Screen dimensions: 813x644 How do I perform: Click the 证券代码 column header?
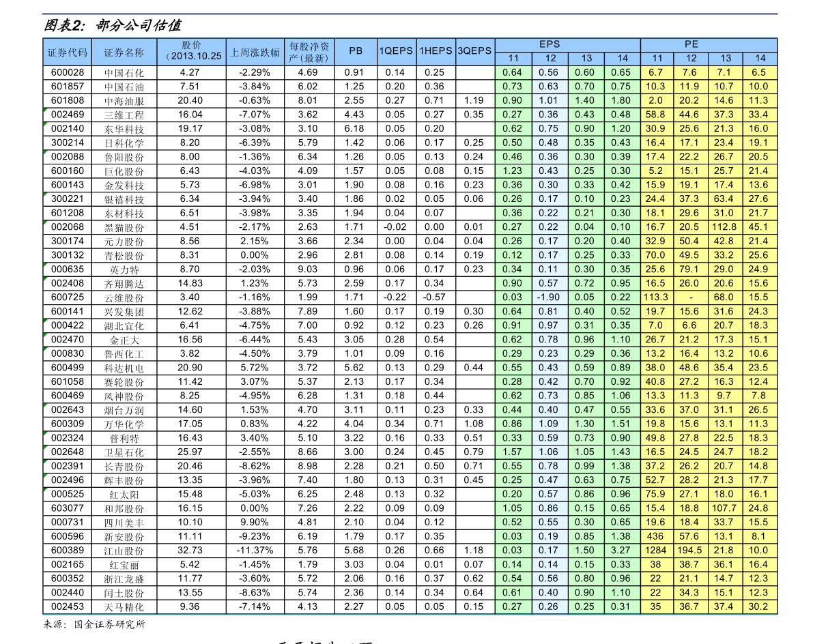point(68,52)
